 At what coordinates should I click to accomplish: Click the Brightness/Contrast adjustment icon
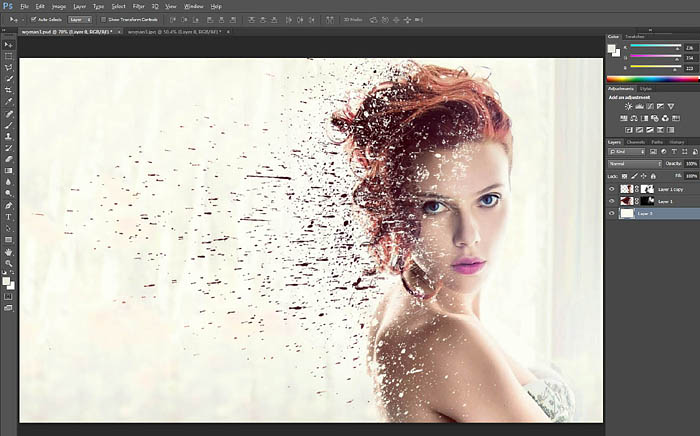click(x=628, y=106)
